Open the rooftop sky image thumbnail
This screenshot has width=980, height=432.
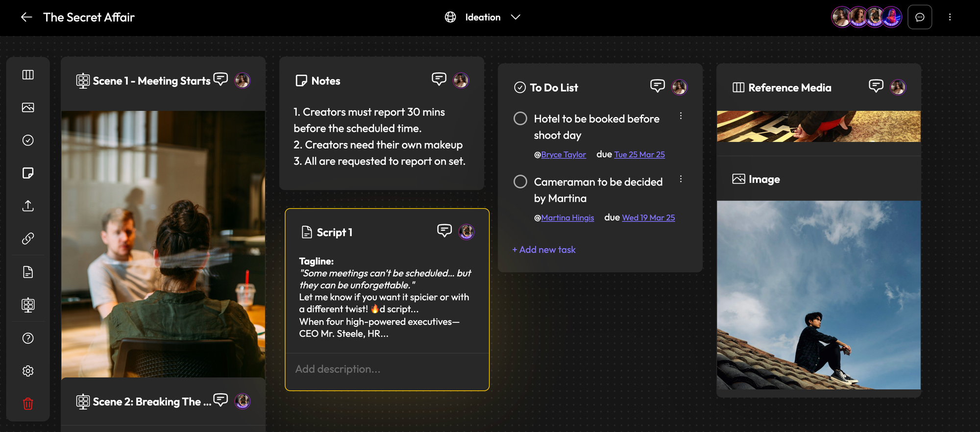pyautogui.click(x=818, y=295)
